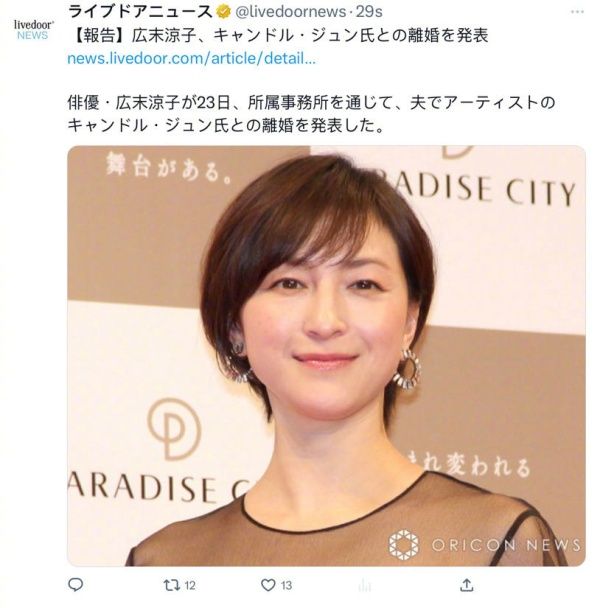The height and width of the screenshot is (608, 600).
Task: Open the reply speech bubble icon
Action: pyautogui.click(x=76, y=584)
